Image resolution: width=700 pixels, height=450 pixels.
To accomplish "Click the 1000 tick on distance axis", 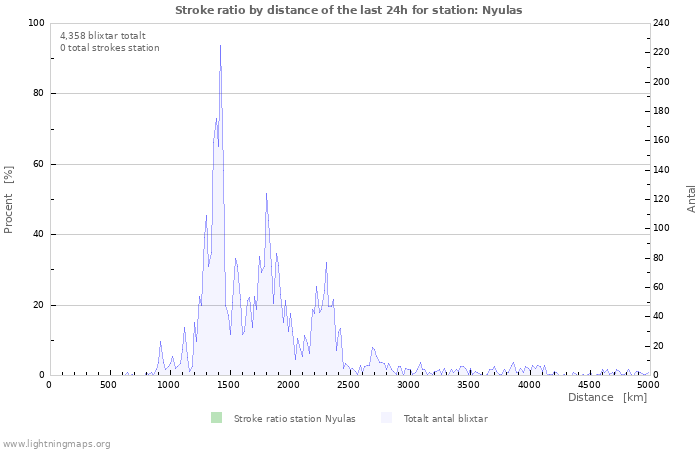I will point(169,384).
